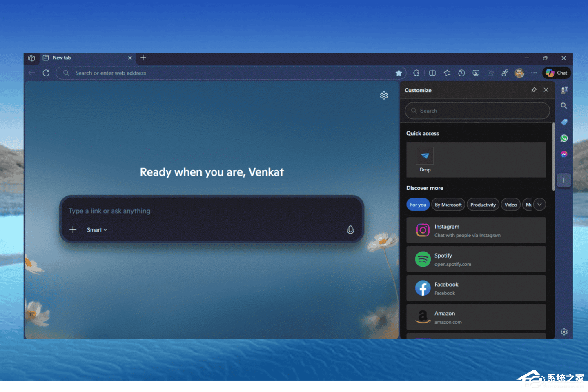This screenshot has height=392, width=588.
Task: Switch to the By Microsoft tab
Action: [448, 205]
